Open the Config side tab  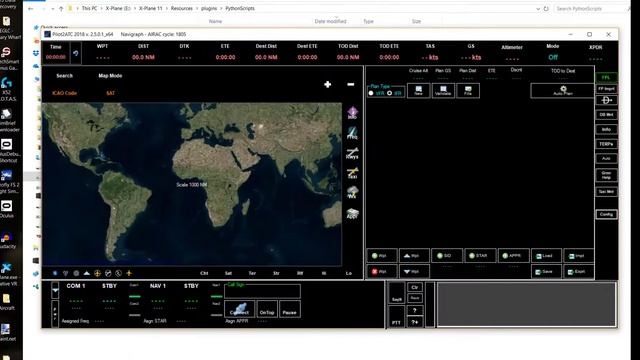tap(606, 214)
